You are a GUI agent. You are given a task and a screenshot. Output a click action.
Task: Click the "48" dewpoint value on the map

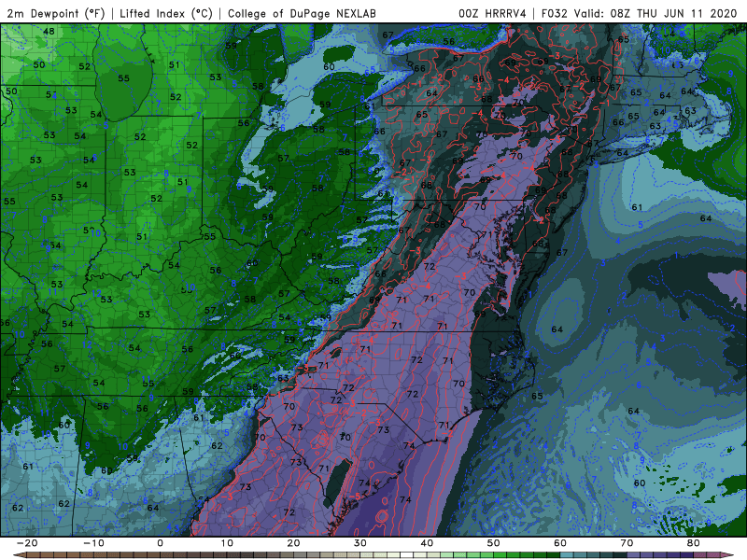point(49,32)
